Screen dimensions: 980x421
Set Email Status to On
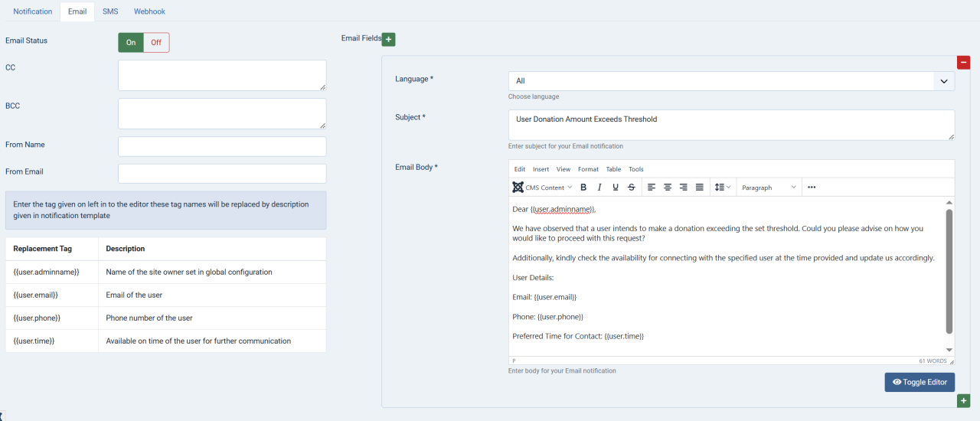tap(131, 43)
